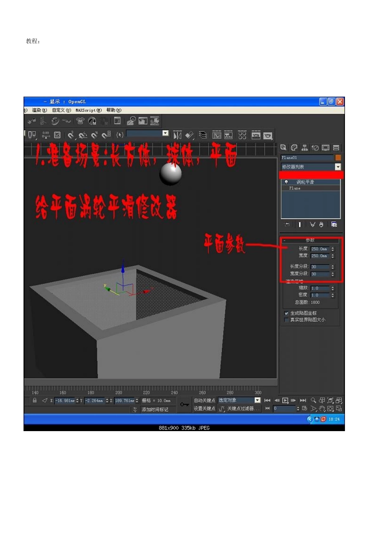Image resolution: width=392 pixels, height=555 pixels.
Task: Click the Mirror tool icon
Action: 177,135
